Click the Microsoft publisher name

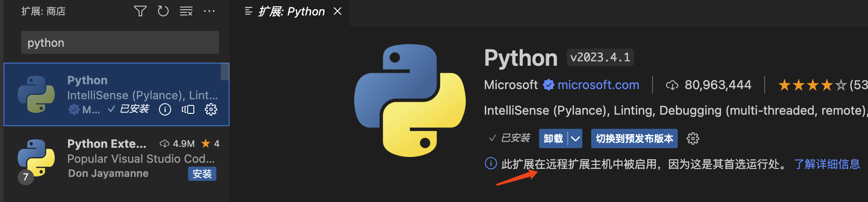coord(511,85)
